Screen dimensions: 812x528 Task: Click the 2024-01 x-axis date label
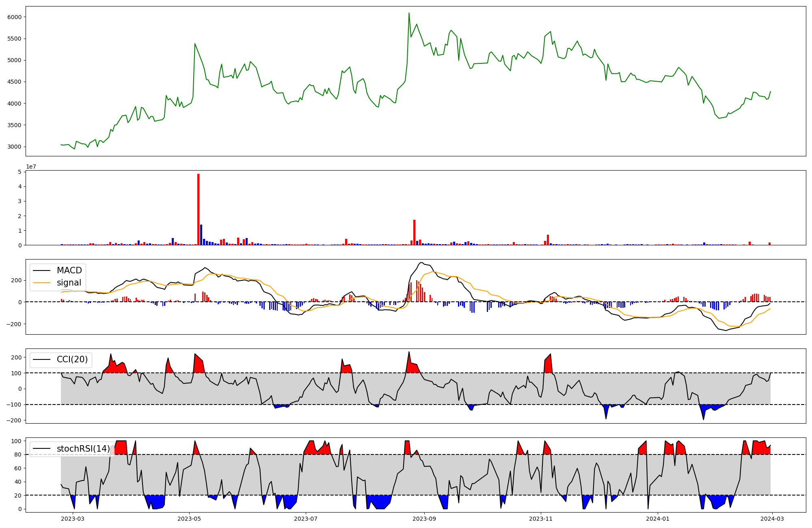click(657, 519)
